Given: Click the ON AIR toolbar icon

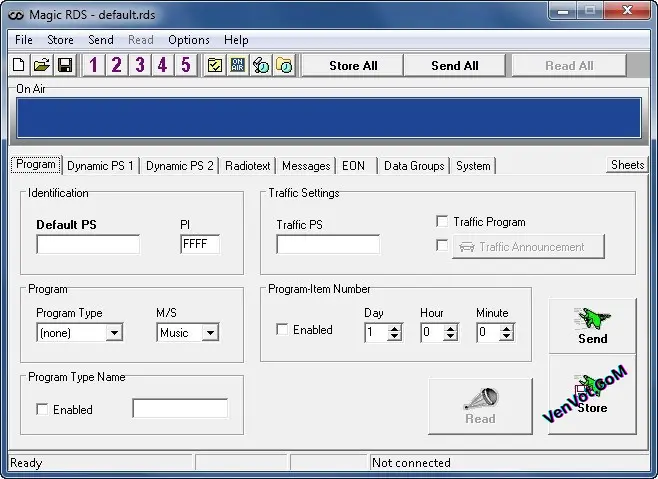Looking at the screenshot, I should coord(238,65).
